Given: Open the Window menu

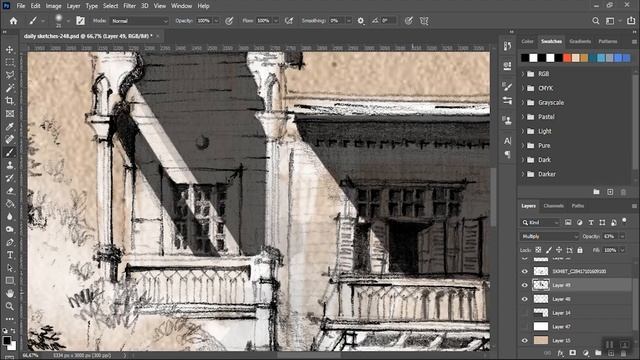Looking at the screenshot, I should (181, 6).
